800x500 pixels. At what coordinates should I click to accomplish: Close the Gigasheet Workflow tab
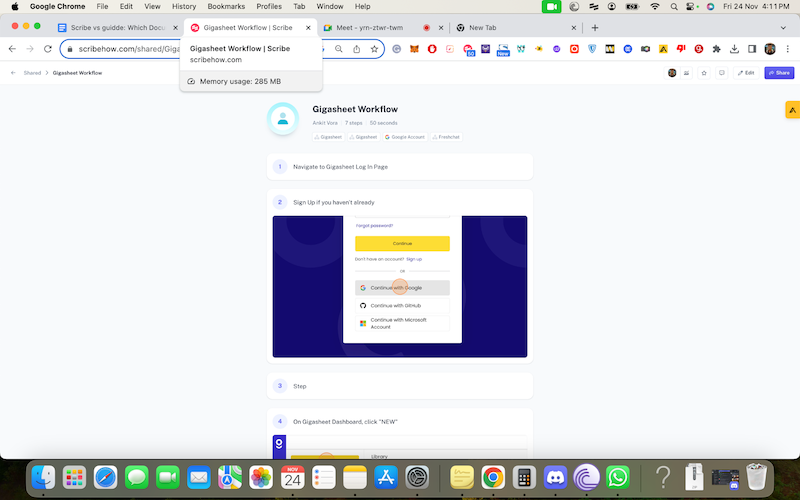(x=308, y=28)
